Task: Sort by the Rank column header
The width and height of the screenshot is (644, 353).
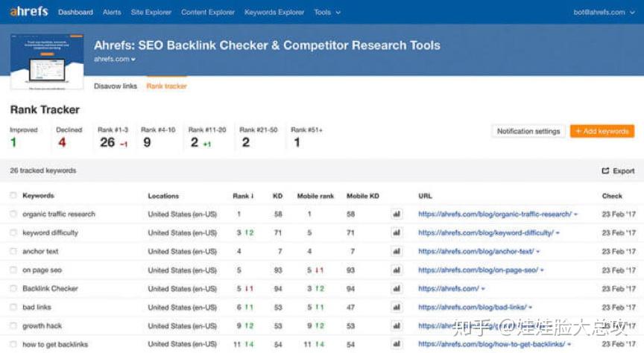Action: pos(243,196)
